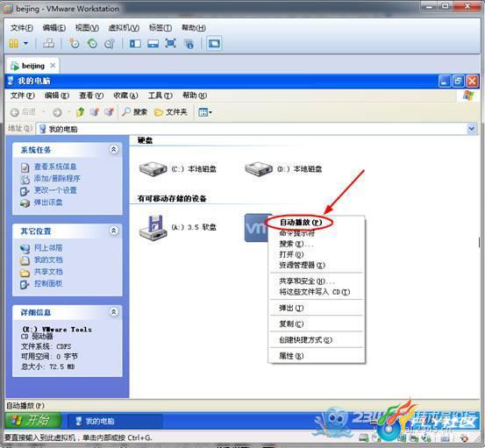
Task: Click 添加/删除程序 link in system tasks
Action: coord(57,178)
